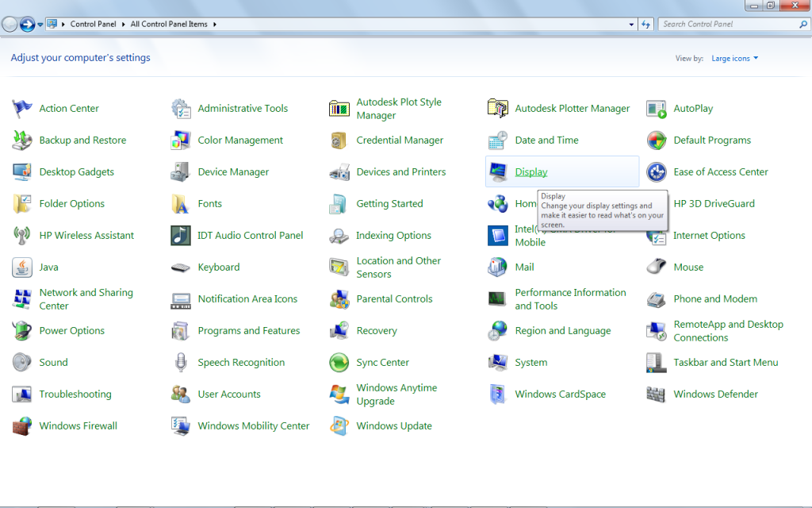Click the Keyboard icon

180,267
